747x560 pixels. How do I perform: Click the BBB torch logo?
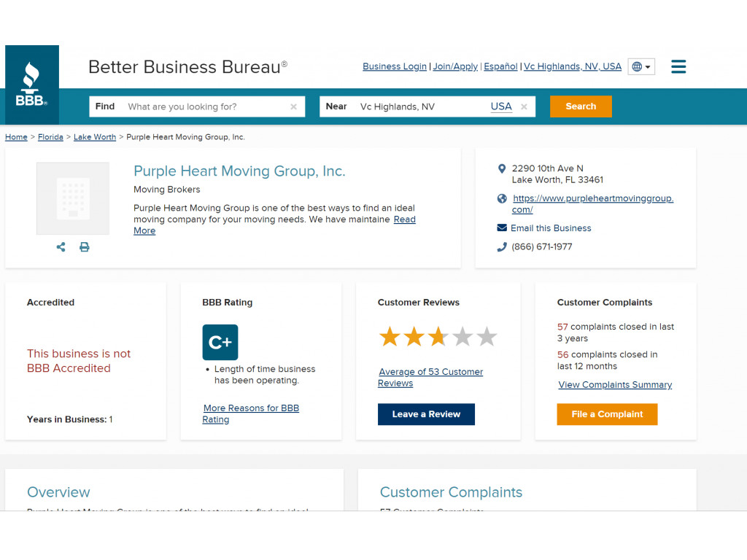click(31, 85)
